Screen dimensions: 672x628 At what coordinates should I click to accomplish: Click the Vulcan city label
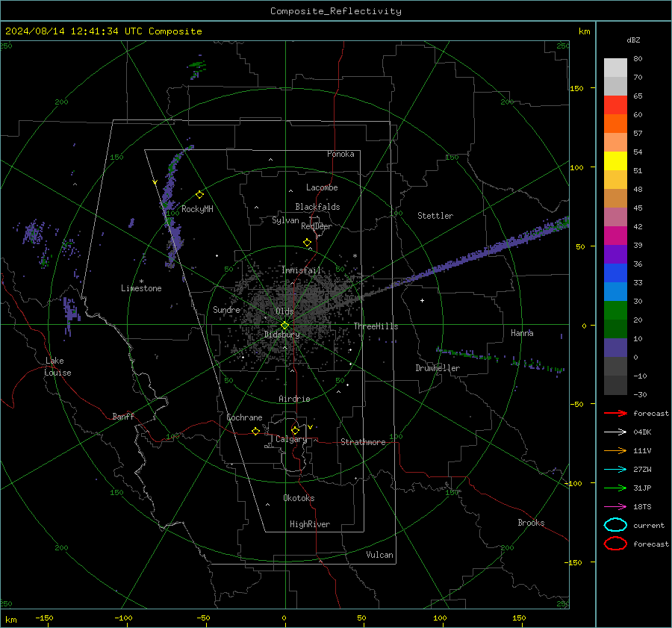pyautogui.click(x=379, y=555)
